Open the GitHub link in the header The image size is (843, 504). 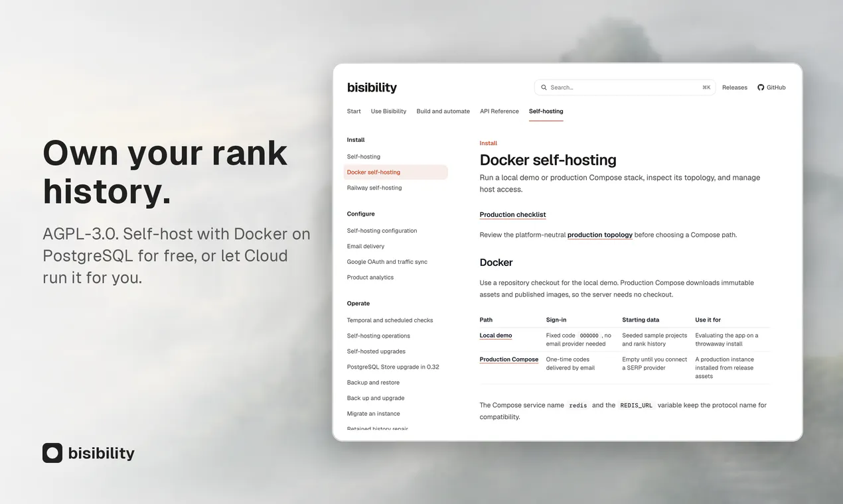click(x=771, y=88)
